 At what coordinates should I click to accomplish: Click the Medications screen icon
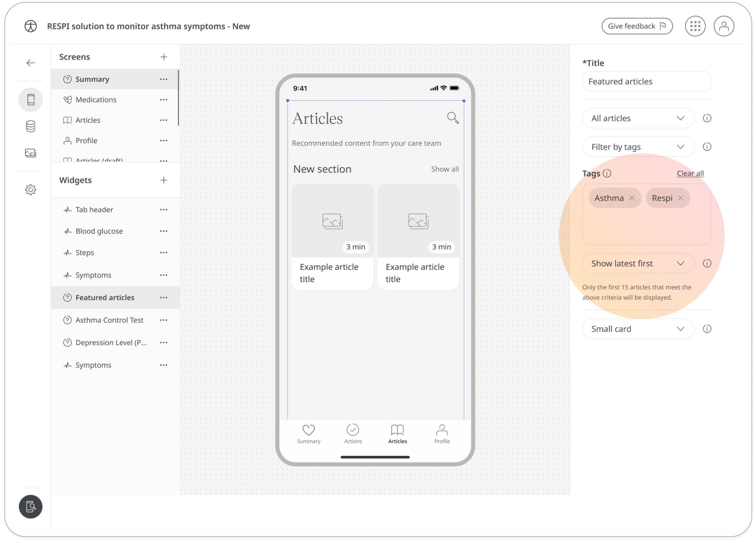click(67, 99)
